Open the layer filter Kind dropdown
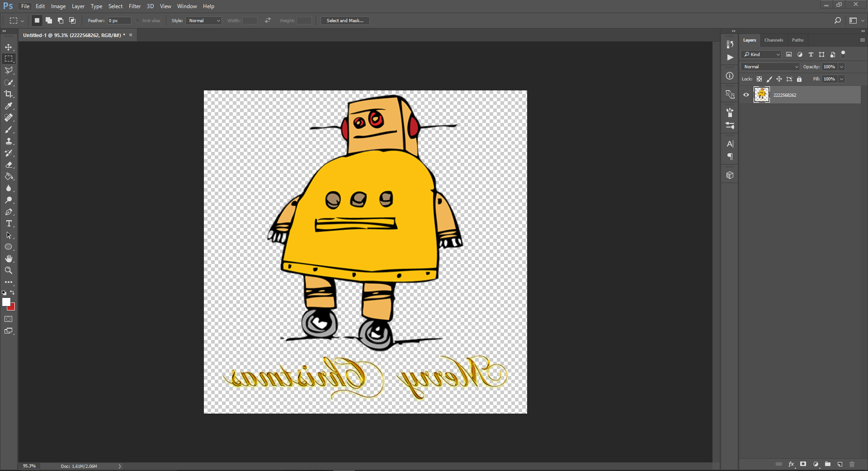The image size is (868, 471). (x=762, y=55)
